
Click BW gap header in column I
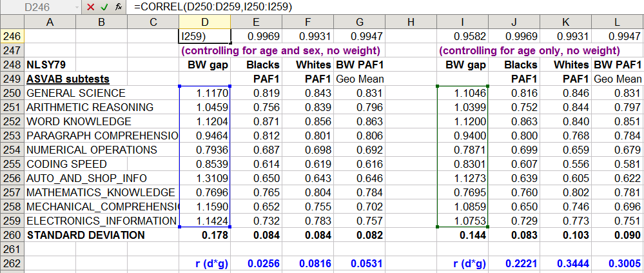coord(462,65)
